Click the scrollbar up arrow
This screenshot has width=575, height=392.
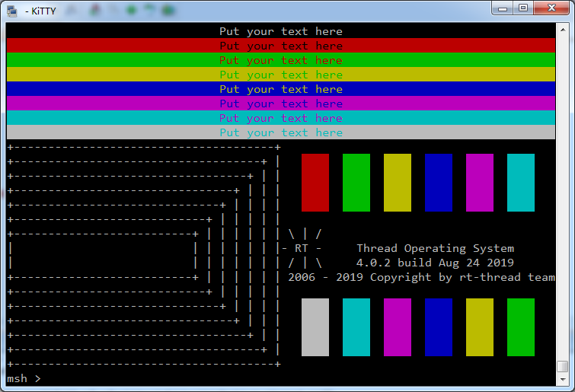click(562, 30)
